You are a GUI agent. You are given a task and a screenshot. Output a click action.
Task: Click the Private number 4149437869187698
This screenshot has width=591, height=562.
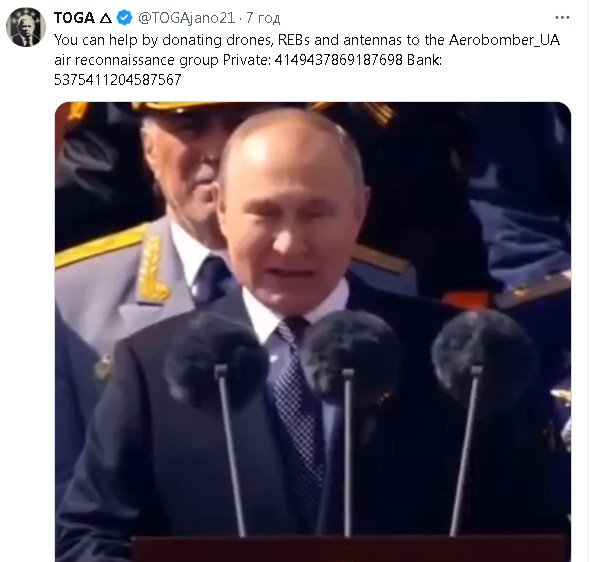(339, 60)
